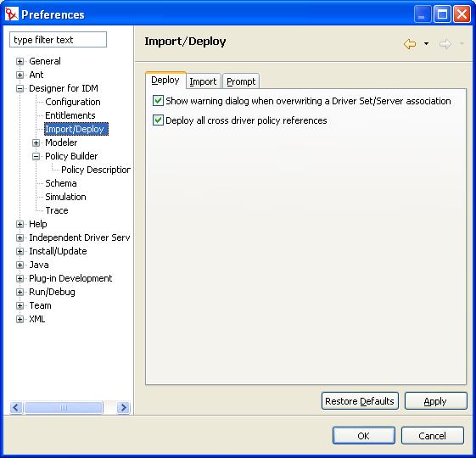Expand the General tree node
Viewport: 476px width, 458px height.
20,61
